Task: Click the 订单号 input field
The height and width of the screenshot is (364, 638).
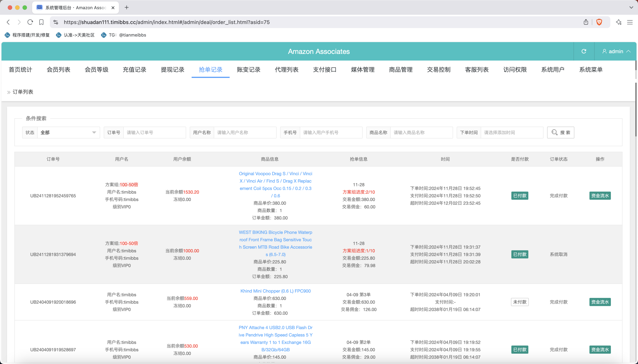Action: (x=155, y=133)
